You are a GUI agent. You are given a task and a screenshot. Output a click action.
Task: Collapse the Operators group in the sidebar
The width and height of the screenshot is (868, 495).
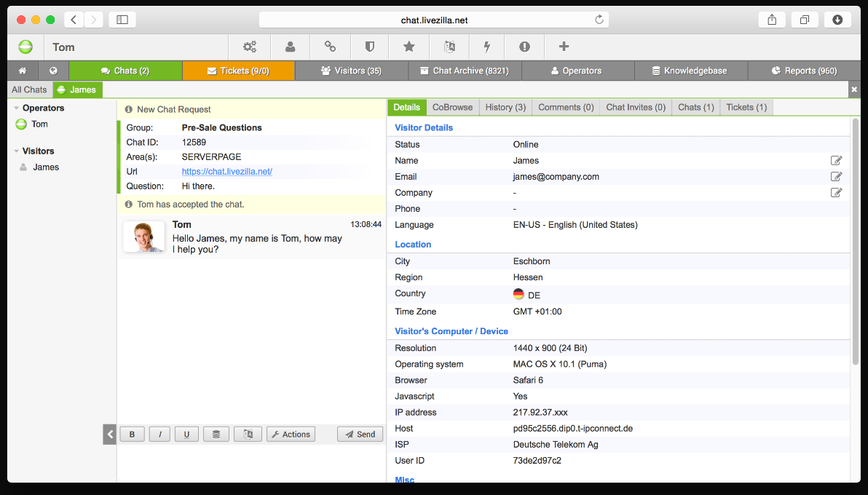point(17,108)
